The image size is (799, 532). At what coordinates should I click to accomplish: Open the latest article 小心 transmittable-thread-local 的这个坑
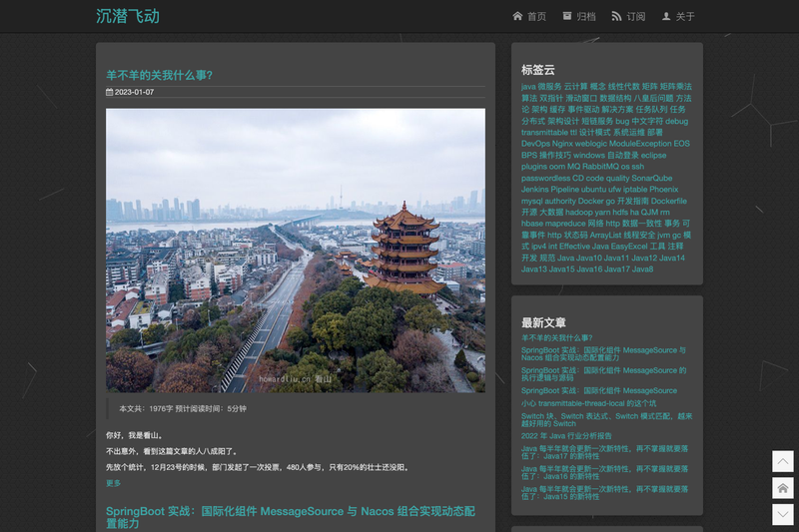[588, 403]
